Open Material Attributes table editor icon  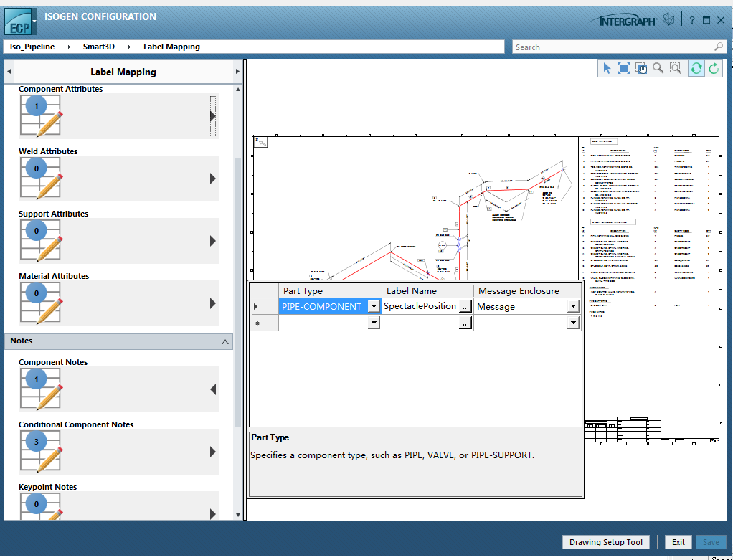[x=41, y=303]
